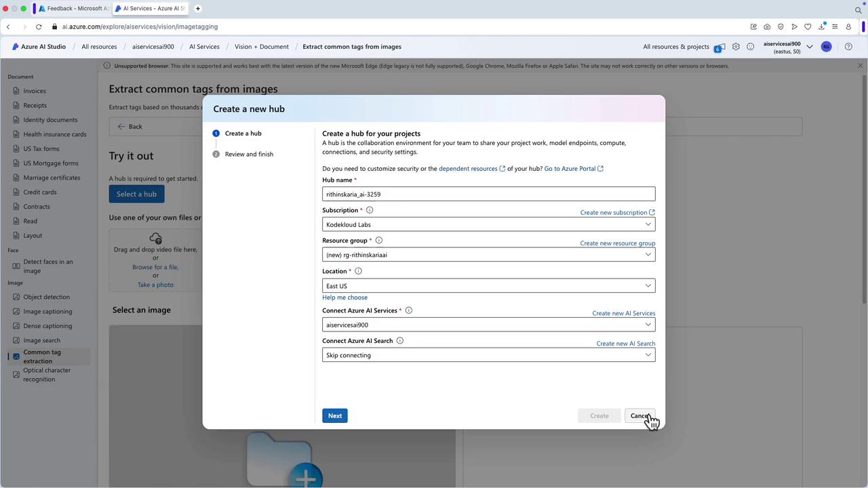Click the heart bookmark icon in address bar
The width and height of the screenshot is (868, 488).
pyautogui.click(x=808, y=27)
